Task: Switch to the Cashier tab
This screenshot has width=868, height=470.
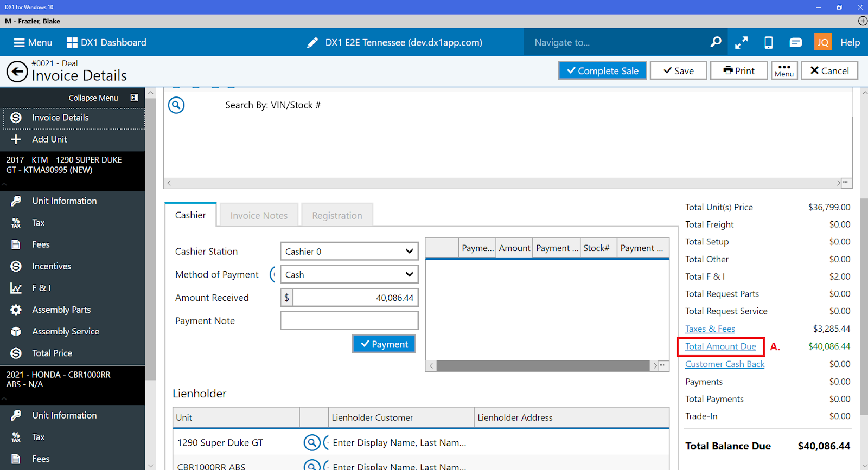Action: coord(190,215)
